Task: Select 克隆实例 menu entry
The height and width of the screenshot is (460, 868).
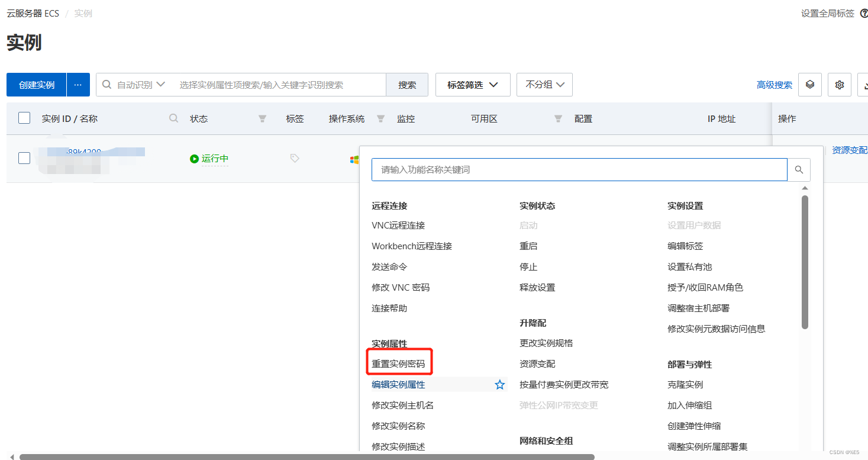Action: coord(685,385)
